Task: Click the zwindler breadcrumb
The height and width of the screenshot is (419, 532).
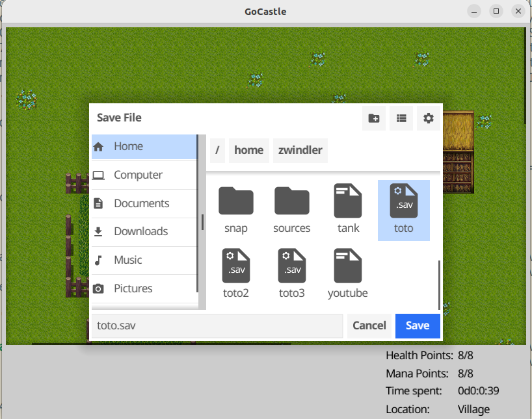Action: [300, 150]
